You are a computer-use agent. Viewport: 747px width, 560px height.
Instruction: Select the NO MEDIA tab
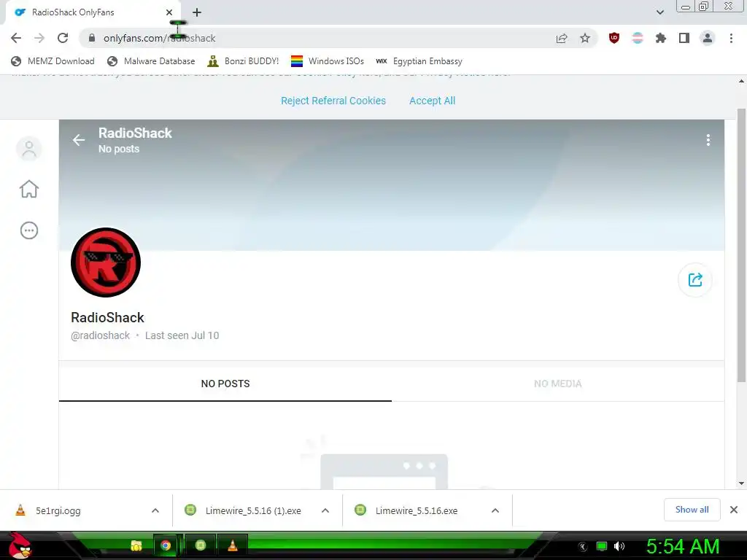558,384
